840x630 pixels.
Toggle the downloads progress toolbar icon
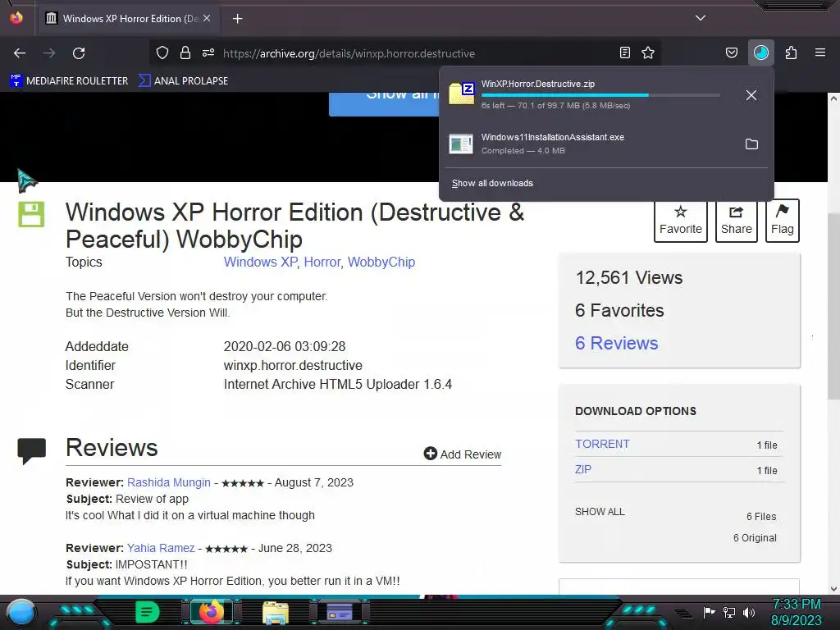(x=761, y=52)
